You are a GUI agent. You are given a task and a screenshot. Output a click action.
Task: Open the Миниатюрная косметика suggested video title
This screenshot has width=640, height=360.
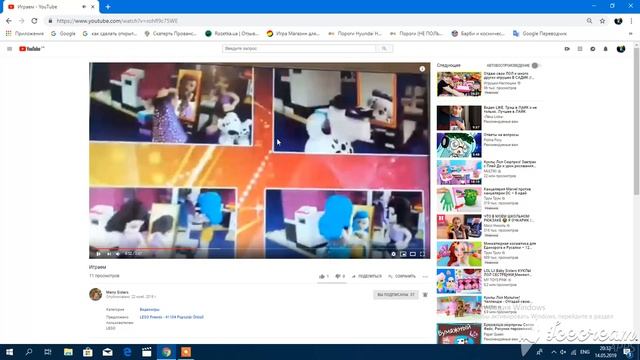(510, 245)
